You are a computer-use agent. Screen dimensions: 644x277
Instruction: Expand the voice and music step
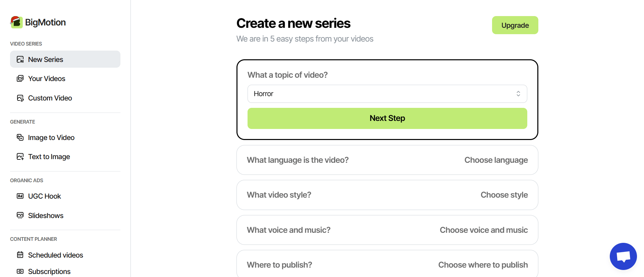coord(387,230)
